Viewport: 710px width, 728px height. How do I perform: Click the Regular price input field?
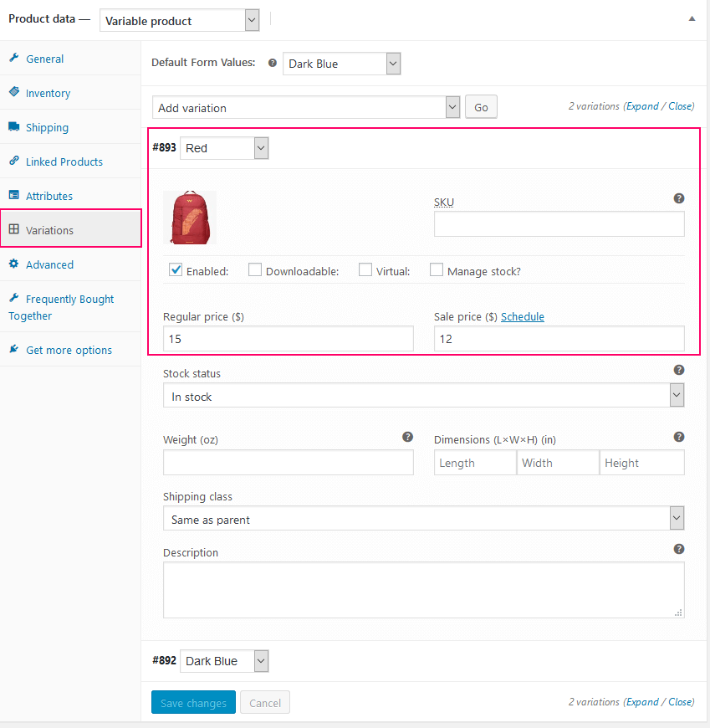pos(288,339)
